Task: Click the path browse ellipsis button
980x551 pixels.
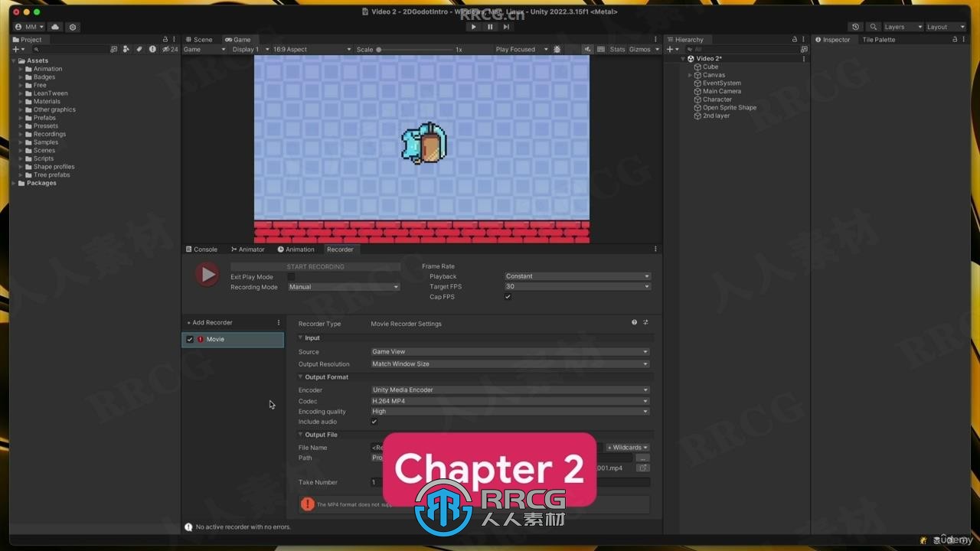Action: click(x=643, y=458)
